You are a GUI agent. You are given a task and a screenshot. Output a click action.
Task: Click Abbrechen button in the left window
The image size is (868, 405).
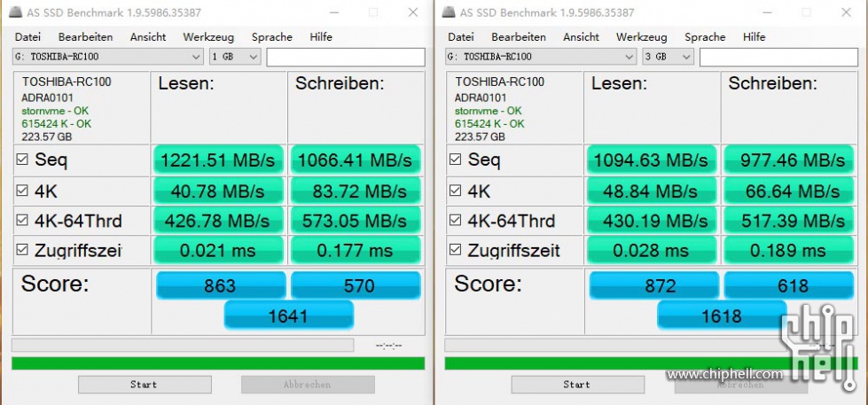[308, 385]
